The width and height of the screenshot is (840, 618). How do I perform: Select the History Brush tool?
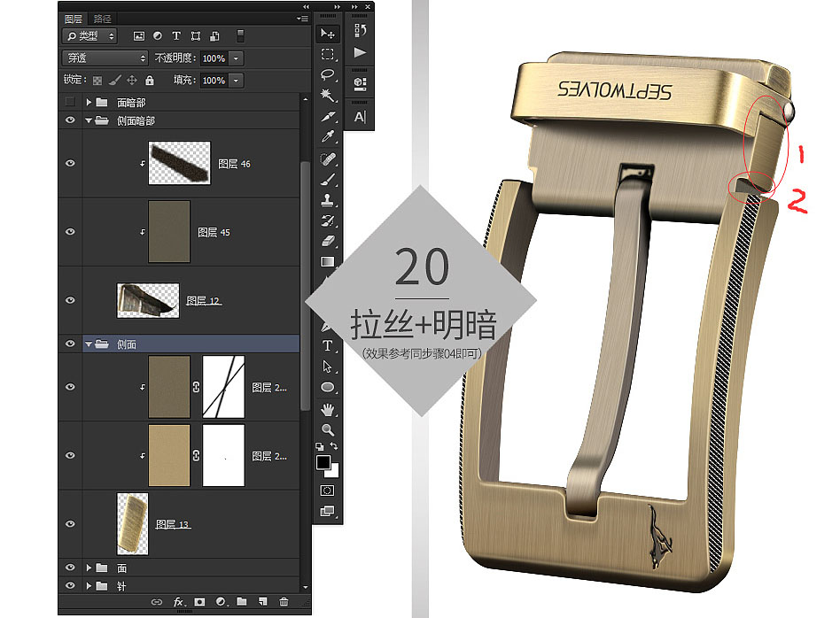(x=327, y=220)
